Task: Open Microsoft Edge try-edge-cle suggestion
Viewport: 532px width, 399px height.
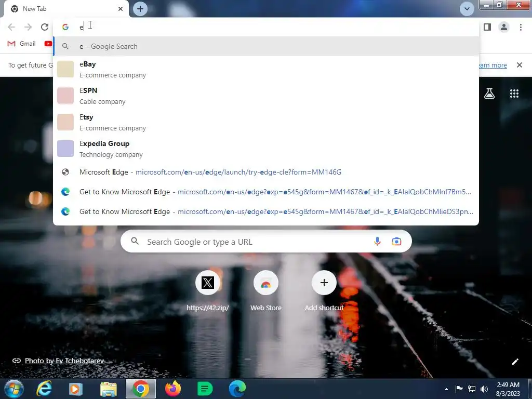Action: pos(266,172)
